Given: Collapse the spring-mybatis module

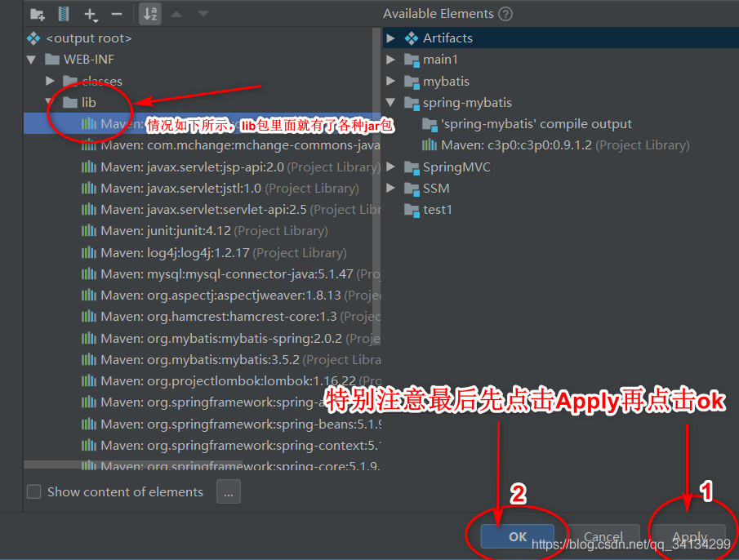Looking at the screenshot, I should (x=390, y=102).
